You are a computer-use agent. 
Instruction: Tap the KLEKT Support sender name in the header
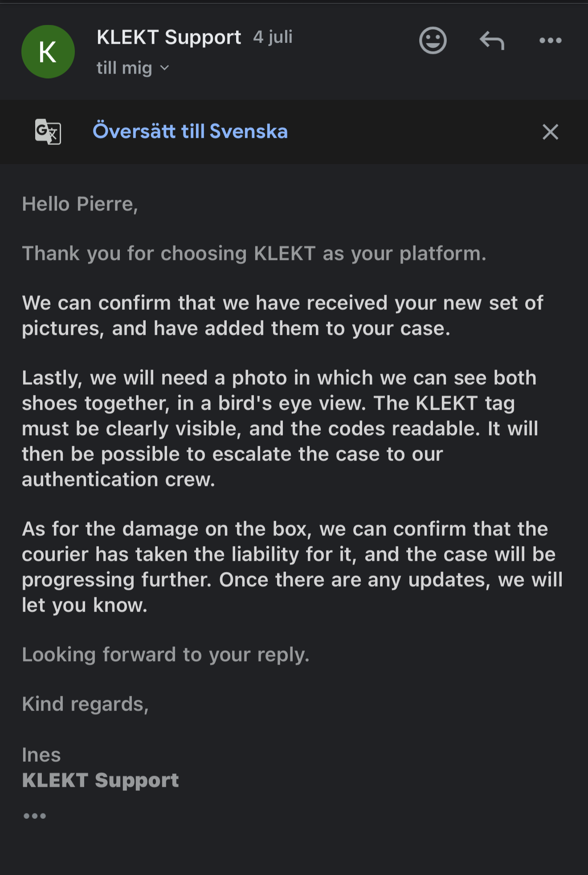[169, 37]
